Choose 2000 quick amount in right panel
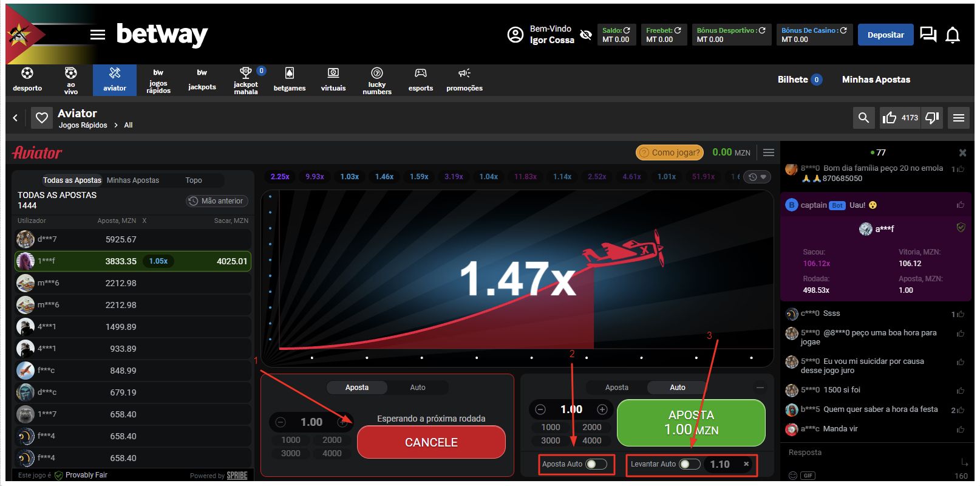This screenshot has width=980, height=486. point(592,427)
